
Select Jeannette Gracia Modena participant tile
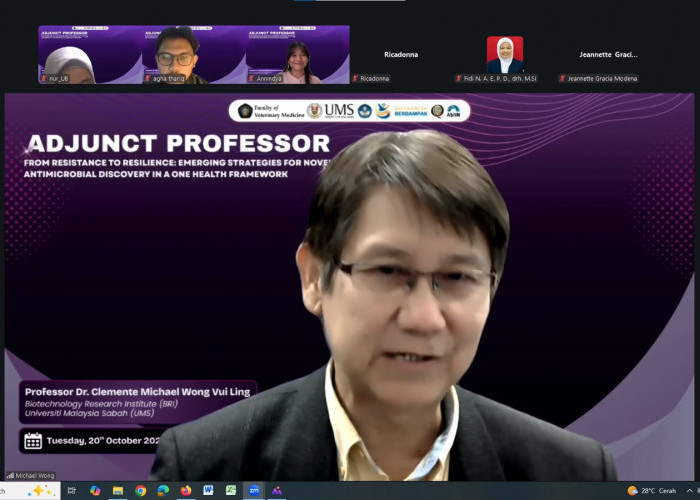click(608, 54)
